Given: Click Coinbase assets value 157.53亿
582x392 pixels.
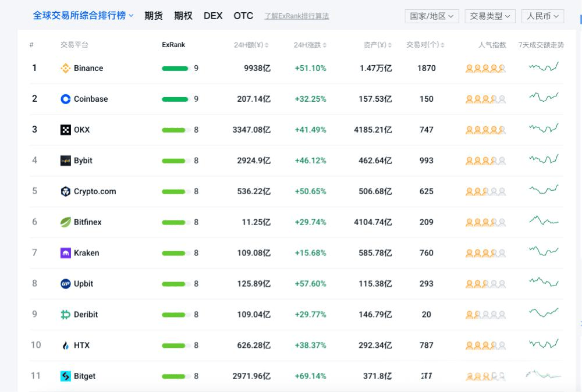Looking at the screenshot, I should pos(375,99).
